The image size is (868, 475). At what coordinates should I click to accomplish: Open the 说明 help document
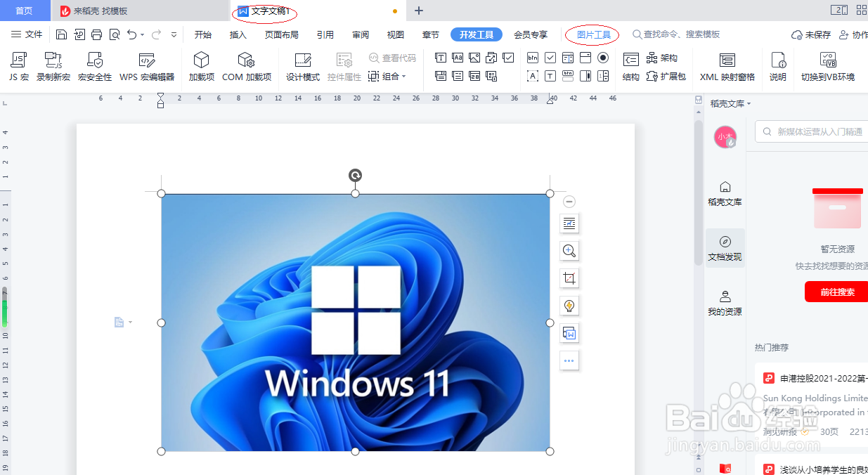pyautogui.click(x=778, y=67)
